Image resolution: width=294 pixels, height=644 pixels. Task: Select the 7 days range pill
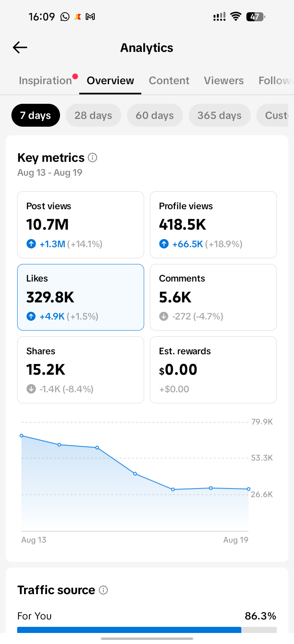(x=36, y=115)
